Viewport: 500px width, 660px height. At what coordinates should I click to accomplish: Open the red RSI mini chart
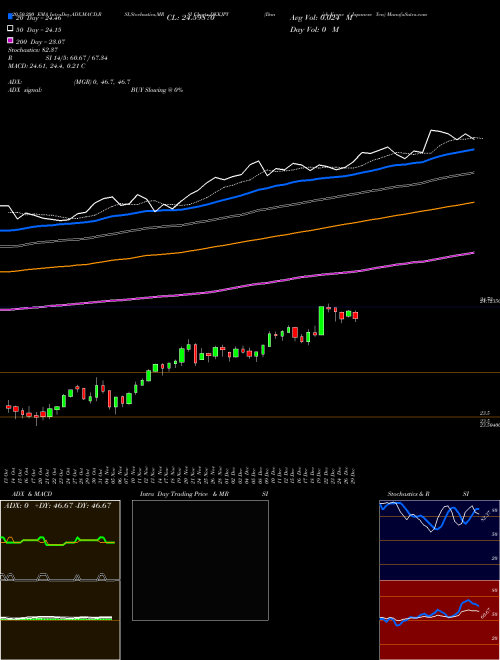(x=439, y=620)
